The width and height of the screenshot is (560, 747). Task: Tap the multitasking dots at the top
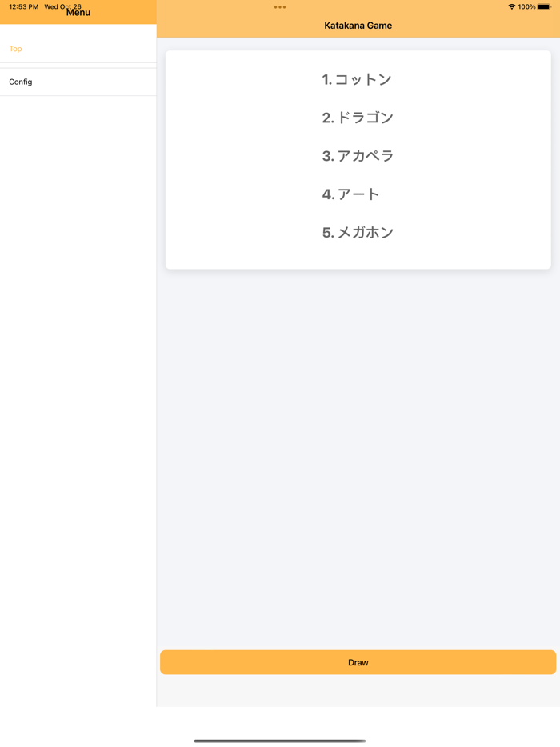click(x=279, y=7)
